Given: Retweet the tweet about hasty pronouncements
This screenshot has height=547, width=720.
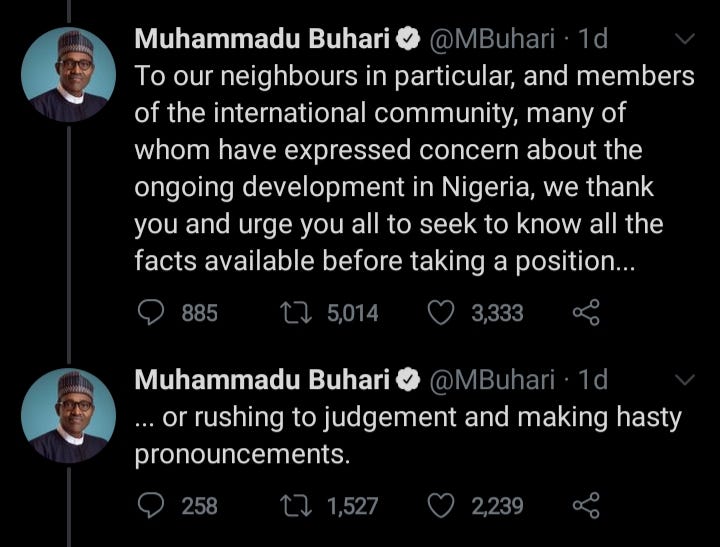Looking at the screenshot, I should coord(297,506).
